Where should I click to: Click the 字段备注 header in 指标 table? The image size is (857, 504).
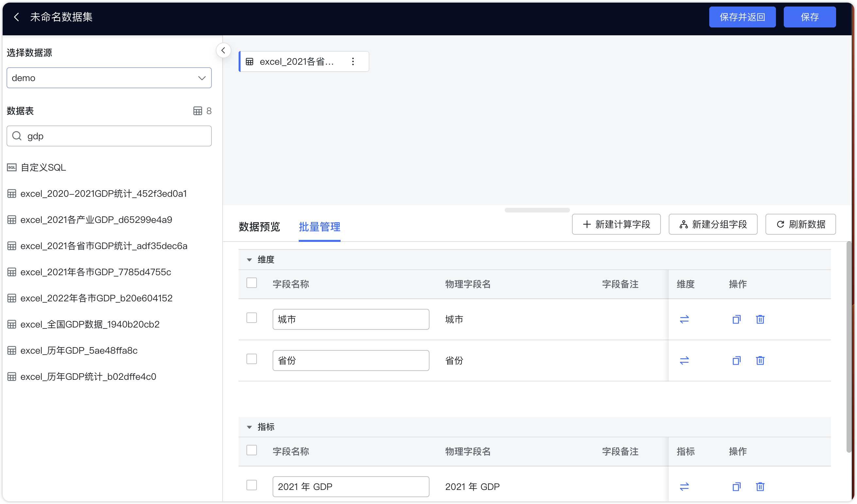[x=620, y=452]
